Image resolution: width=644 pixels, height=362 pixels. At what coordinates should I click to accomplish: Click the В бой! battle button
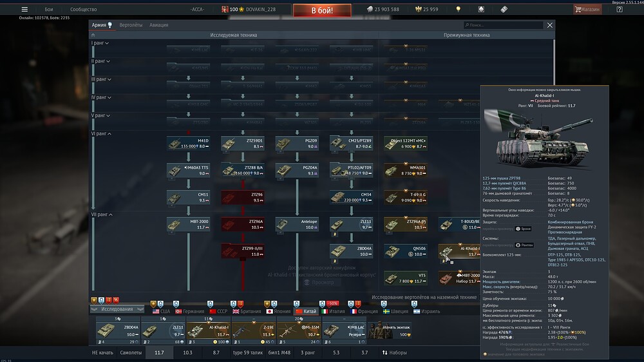(x=322, y=10)
